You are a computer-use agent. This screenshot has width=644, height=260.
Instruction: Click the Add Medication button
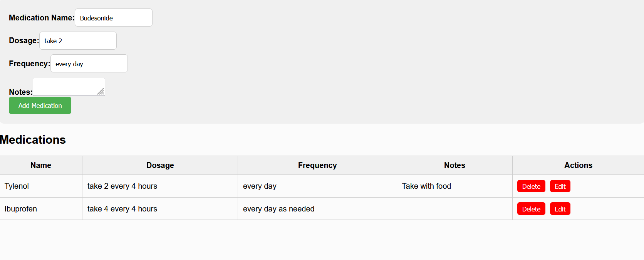coord(40,106)
